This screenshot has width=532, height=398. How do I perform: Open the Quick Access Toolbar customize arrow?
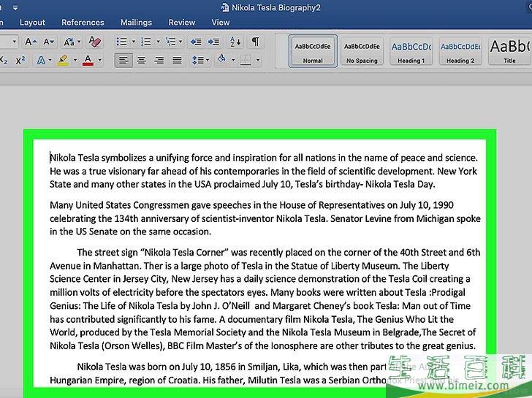15,7
